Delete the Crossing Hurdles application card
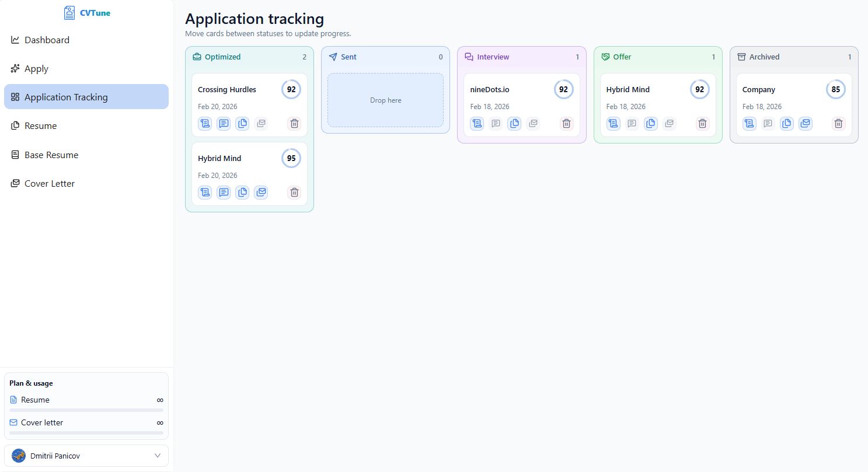The height and width of the screenshot is (472, 868). click(294, 124)
